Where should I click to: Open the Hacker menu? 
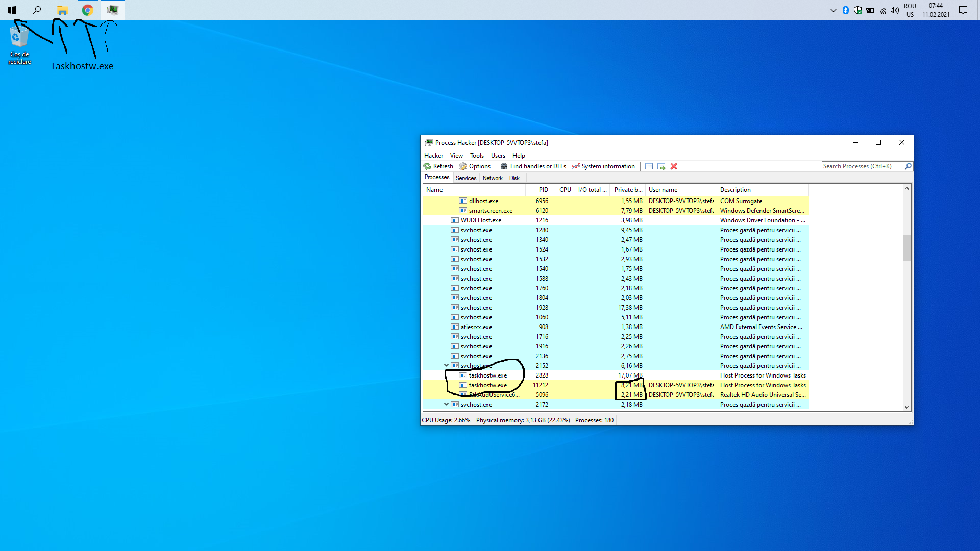(433, 155)
